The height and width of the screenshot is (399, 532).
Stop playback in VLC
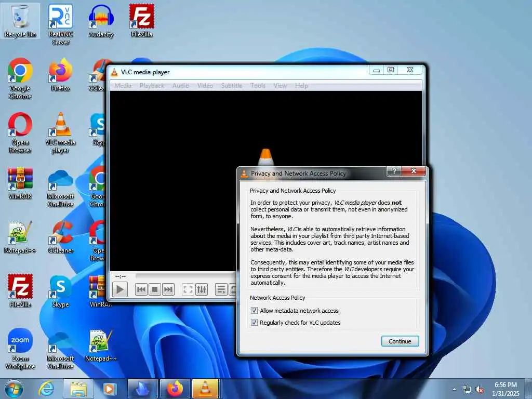point(155,289)
